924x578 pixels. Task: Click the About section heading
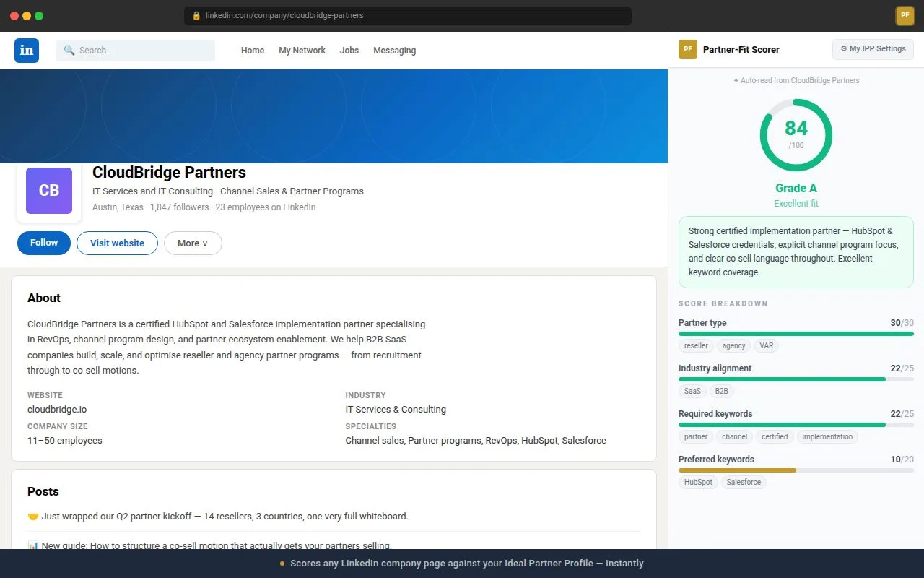click(x=44, y=298)
